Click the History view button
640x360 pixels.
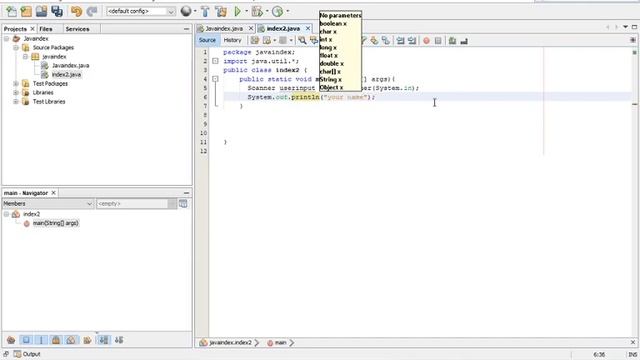233,40
